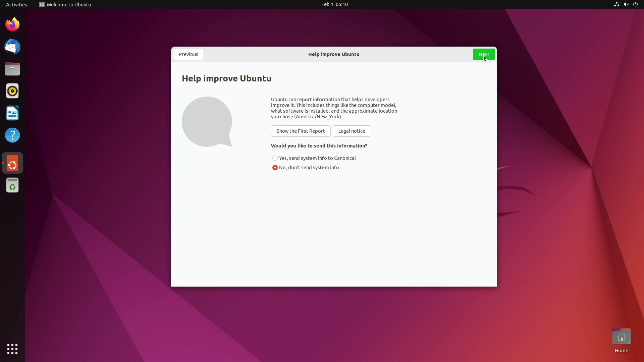The image size is (644, 362).
Task: Show Applications grid in the dock
Action: pyautogui.click(x=12, y=349)
